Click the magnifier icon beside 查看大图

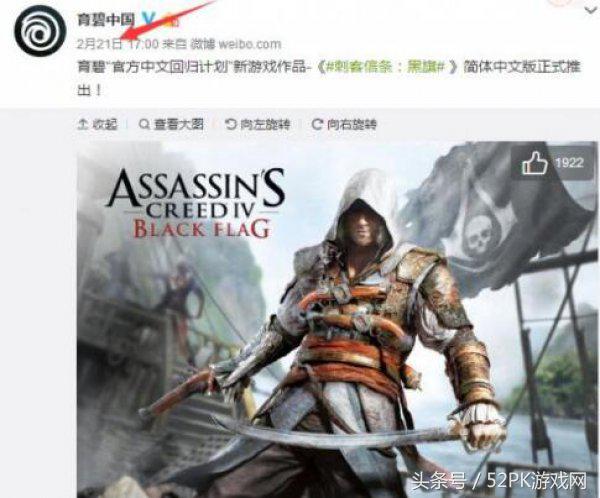[144, 124]
